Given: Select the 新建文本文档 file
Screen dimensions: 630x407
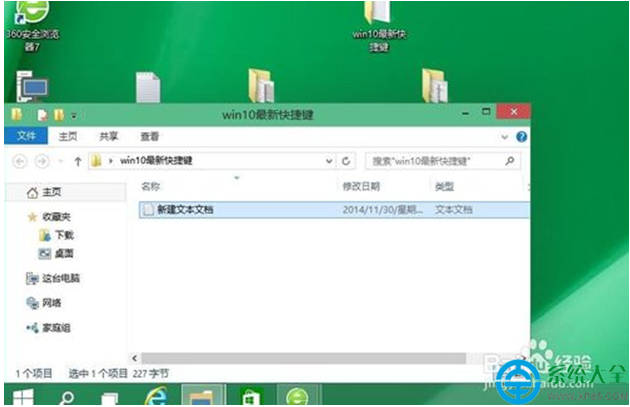Looking at the screenshot, I should (x=334, y=210).
